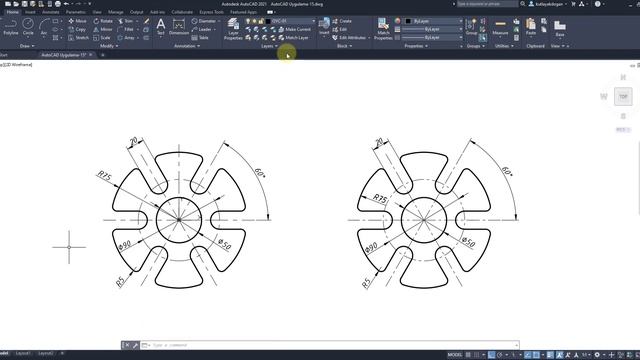Select the Leader tool
Screen dimensions: 640x360
click(202, 29)
